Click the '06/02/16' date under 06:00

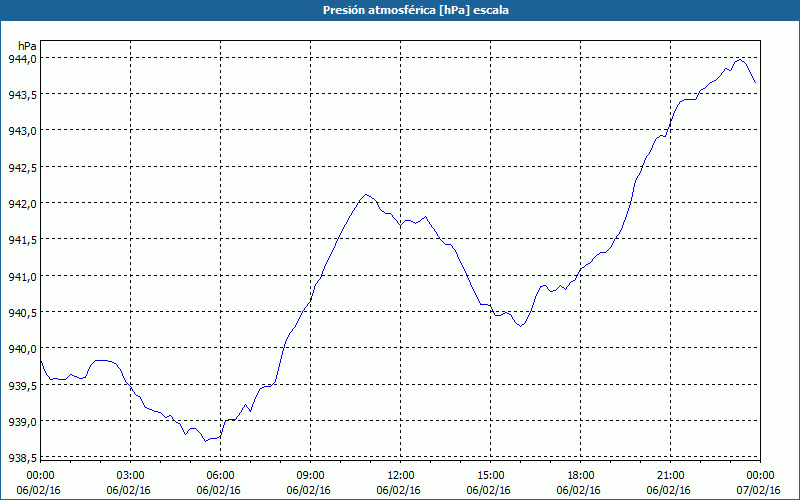point(219,490)
